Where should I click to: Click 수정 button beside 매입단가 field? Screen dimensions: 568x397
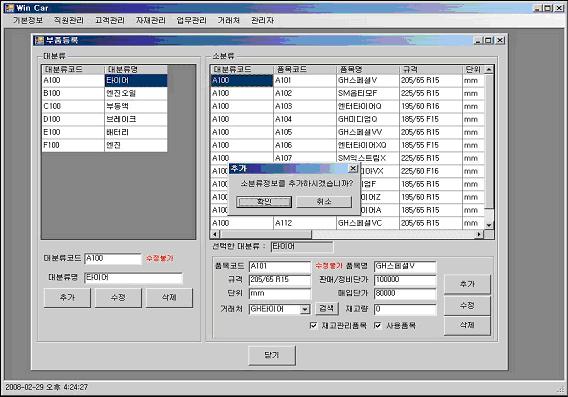(x=467, y=305)
